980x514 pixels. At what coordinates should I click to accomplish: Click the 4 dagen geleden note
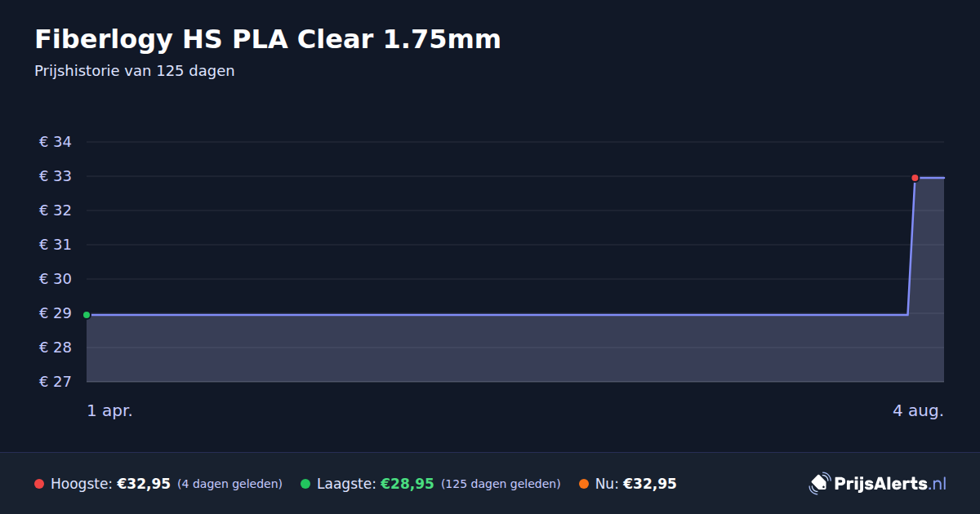pos(229,485)
